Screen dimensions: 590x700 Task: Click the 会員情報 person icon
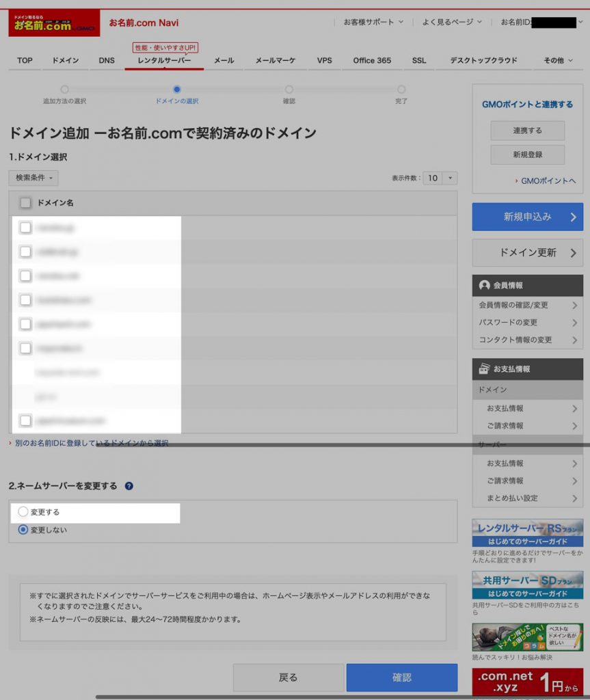(x=484, y=285)
